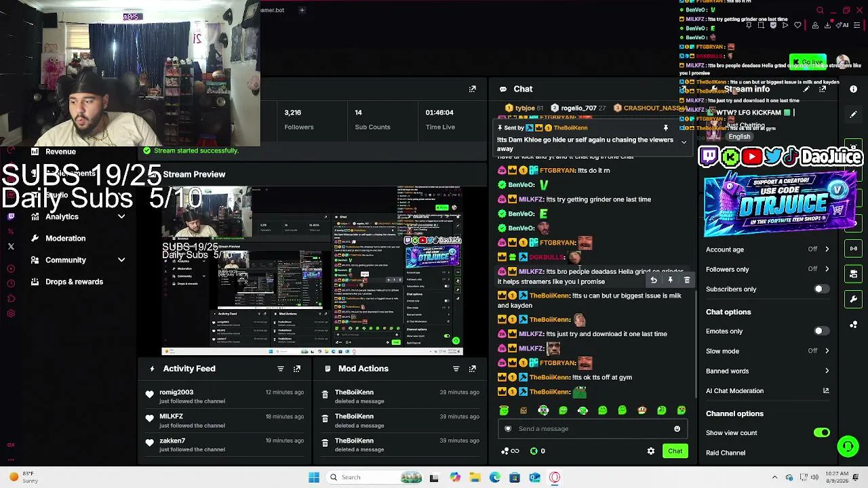Filter the Activity Feed events
The width and height of the screenshot is (868, 488).
click(x=281, y=369)
